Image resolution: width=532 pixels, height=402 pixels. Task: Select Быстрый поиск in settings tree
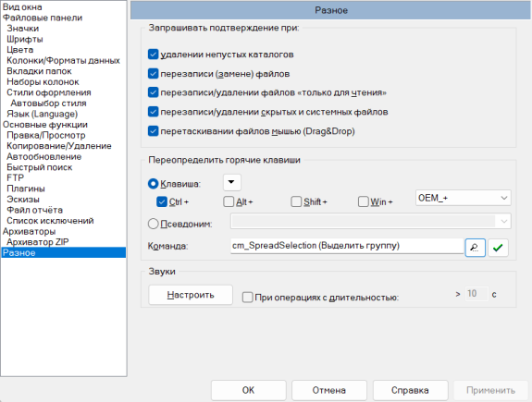pos(40,167)
